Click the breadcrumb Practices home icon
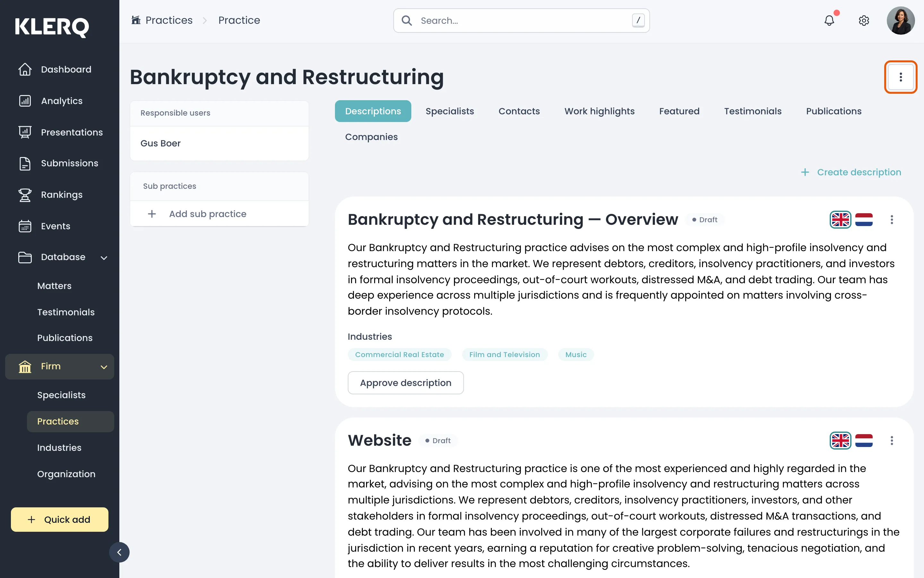 pos(135,20)
